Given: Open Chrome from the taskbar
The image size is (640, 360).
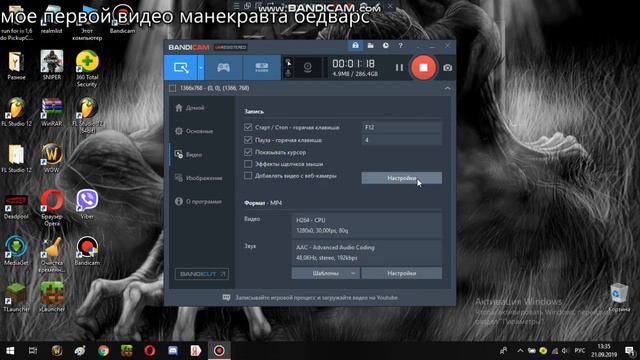Looking at the screenshot, I should (103, 351).
